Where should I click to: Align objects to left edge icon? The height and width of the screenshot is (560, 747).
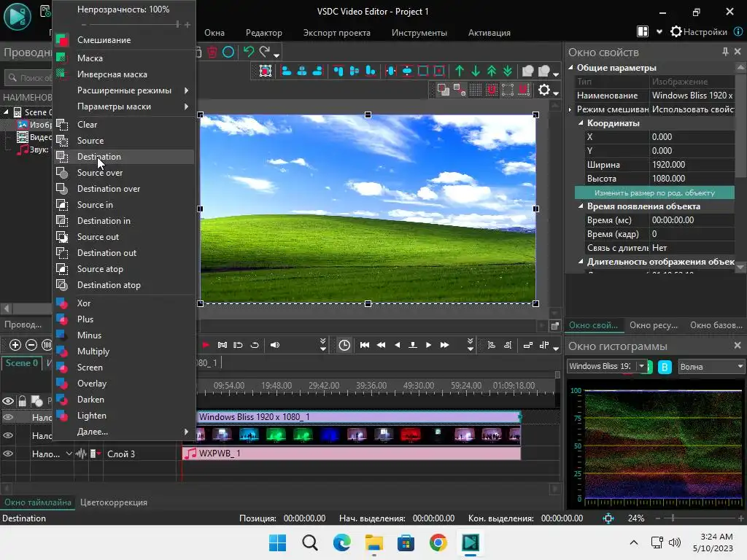286,71
